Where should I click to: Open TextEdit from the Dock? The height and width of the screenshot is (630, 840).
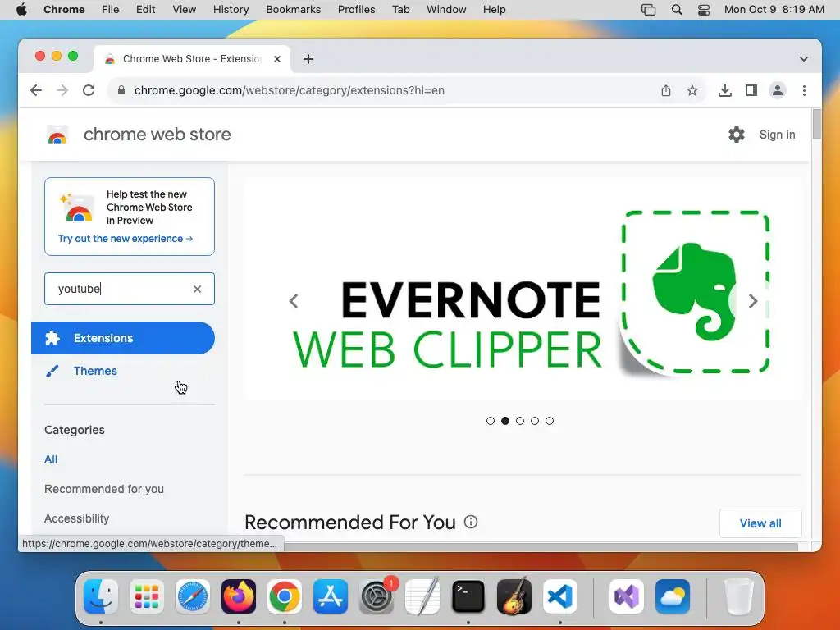[422, 596]
